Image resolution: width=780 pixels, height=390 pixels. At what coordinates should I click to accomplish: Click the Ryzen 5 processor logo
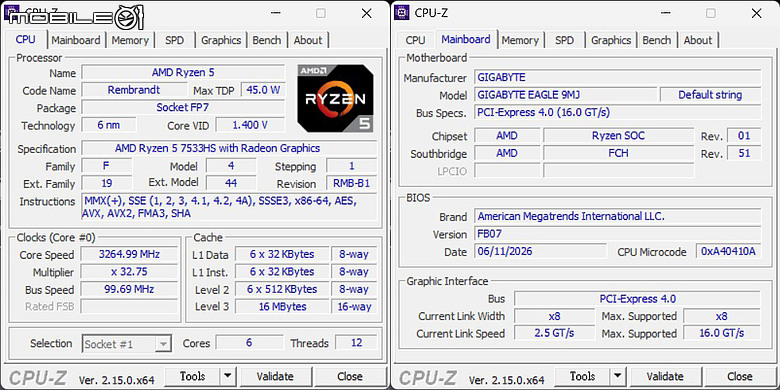coord(335,98)
